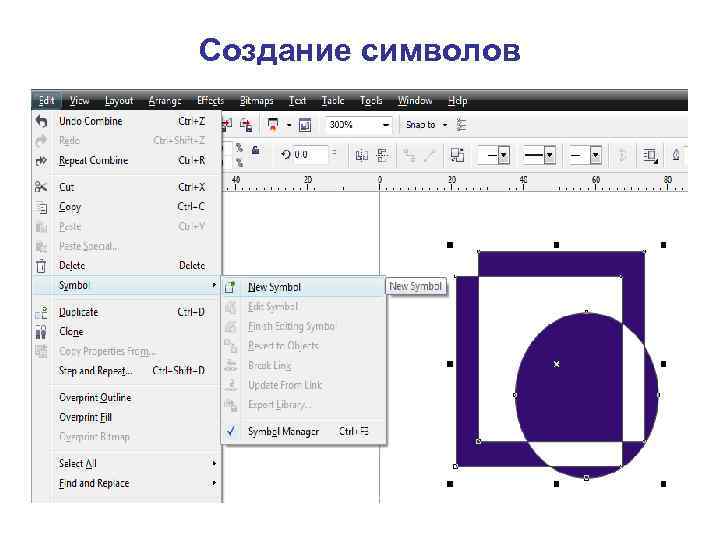Click the Mirror vertically icon
This screenshot has height=540, width=720.
coord(382,156)
